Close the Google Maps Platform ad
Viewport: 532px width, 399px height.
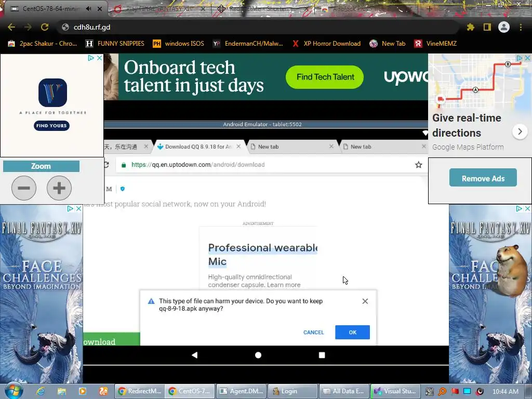[x=528, y=58]
